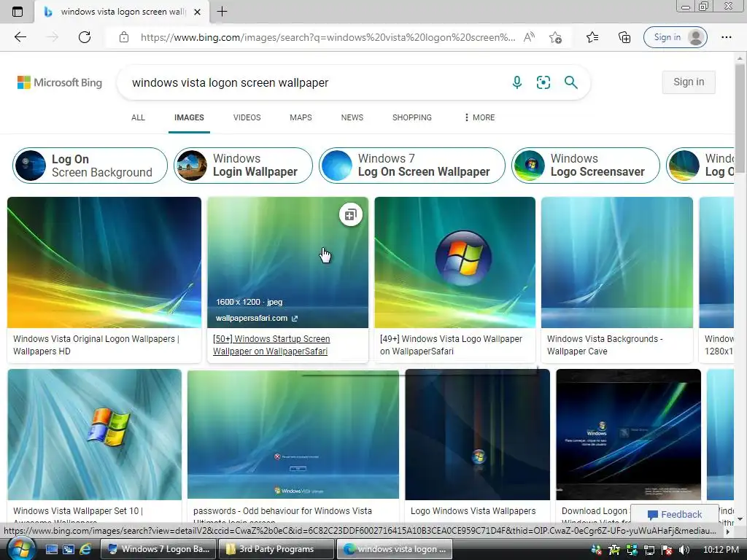The height and width of the screenshot is (560, 747).
Task: Click the 10:12 PM taskbar clock
Action: click(720, 550)
